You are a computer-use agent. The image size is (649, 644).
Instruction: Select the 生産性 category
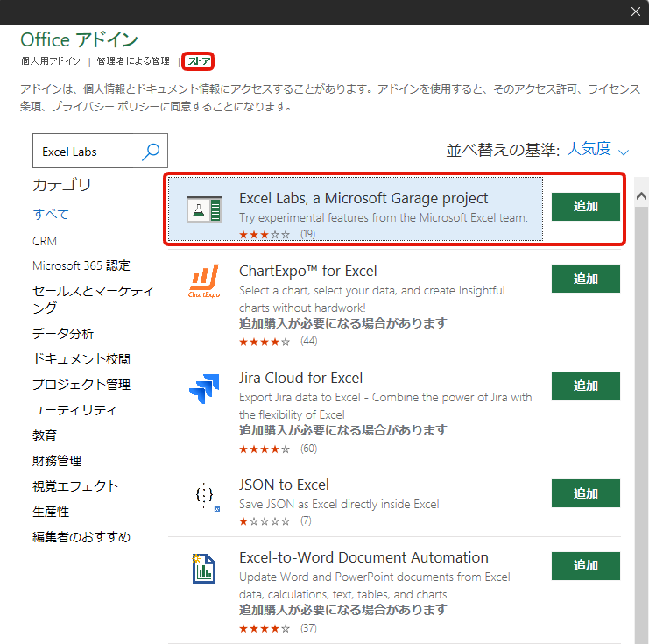click(x=51, y=512)
